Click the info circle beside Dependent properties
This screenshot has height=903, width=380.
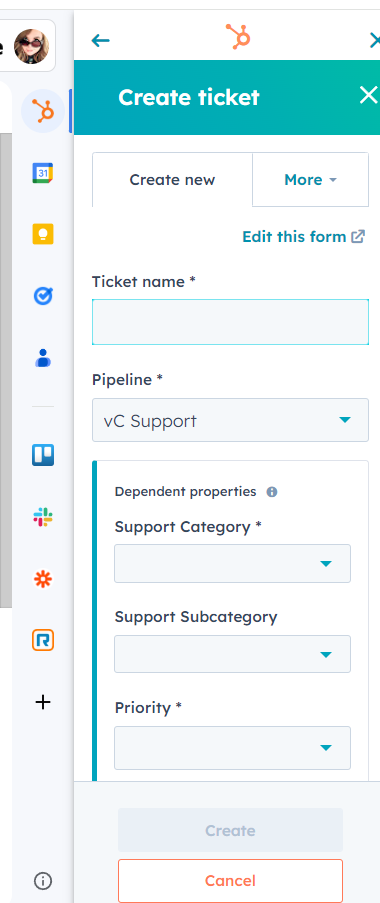[272, 492]
